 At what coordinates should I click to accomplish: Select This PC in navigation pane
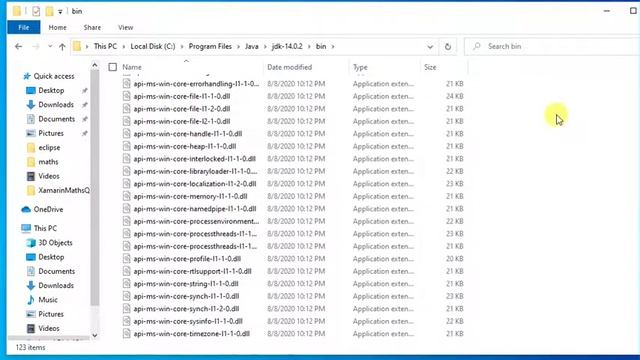pos(45,228)
